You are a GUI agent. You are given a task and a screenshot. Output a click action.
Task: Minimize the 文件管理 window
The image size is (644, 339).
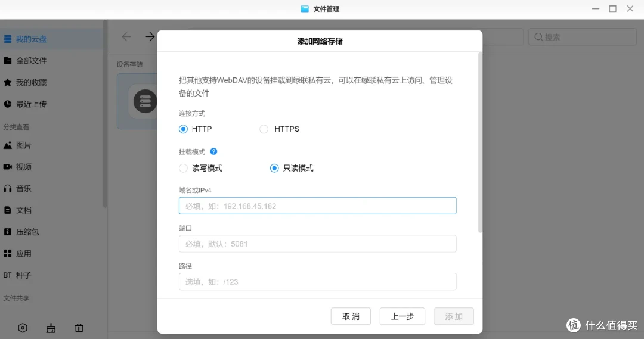coord(596,8)
